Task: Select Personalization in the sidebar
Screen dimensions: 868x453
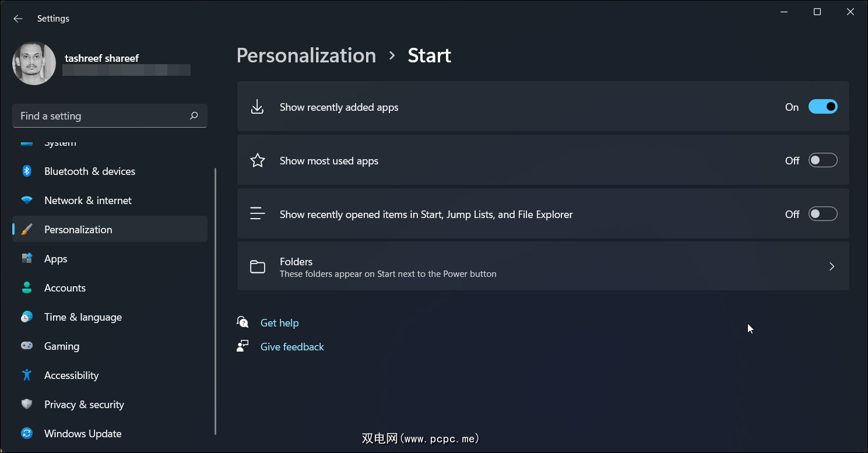Action: (x=78, y=229)
